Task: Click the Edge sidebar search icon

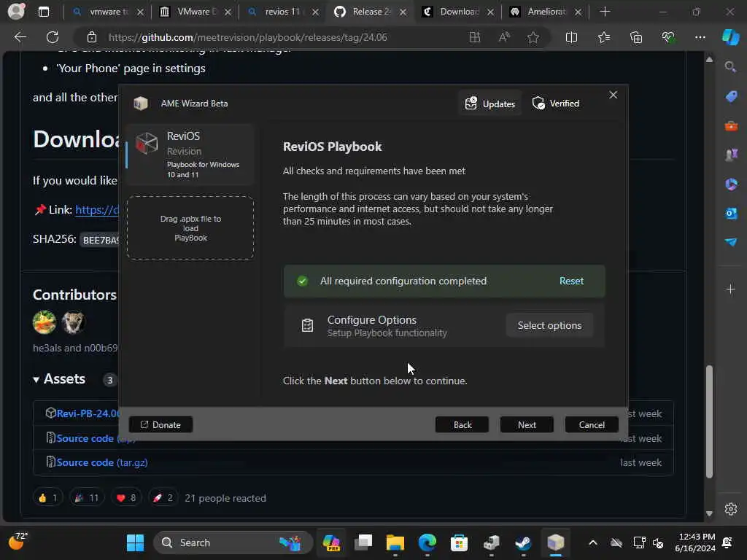Action: click(730, 66)
